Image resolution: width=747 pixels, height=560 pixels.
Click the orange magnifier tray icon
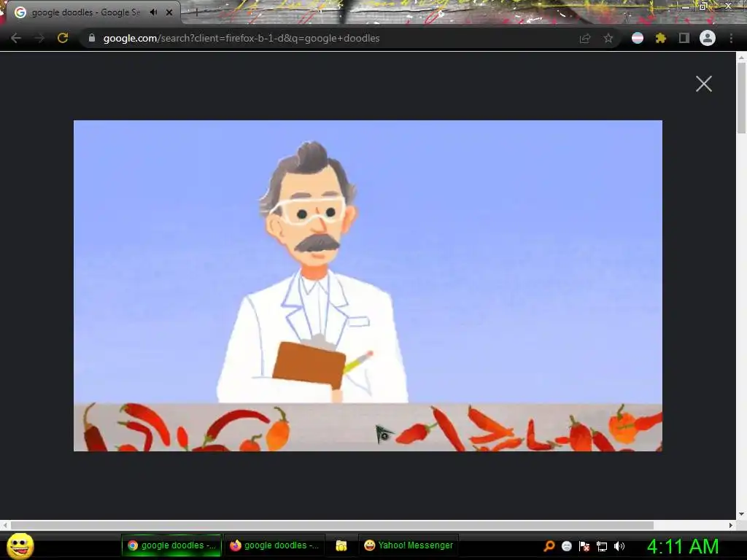pos(549,546)
